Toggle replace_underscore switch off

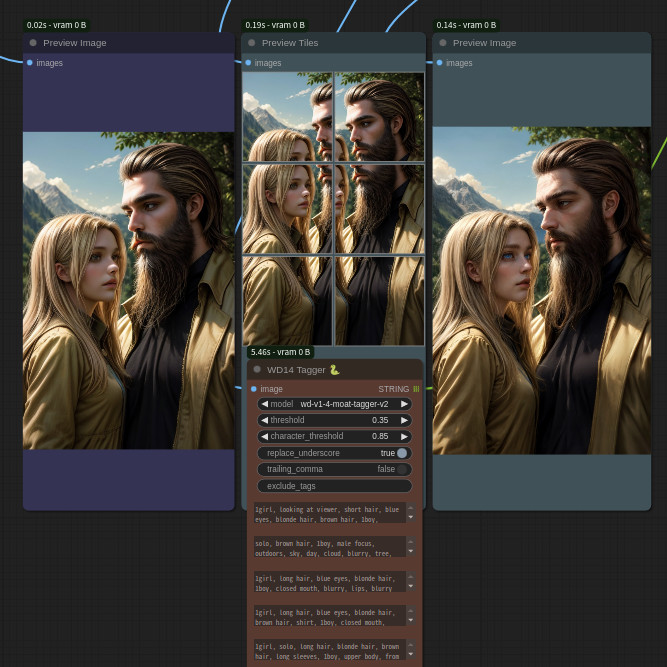click(401, 453)
